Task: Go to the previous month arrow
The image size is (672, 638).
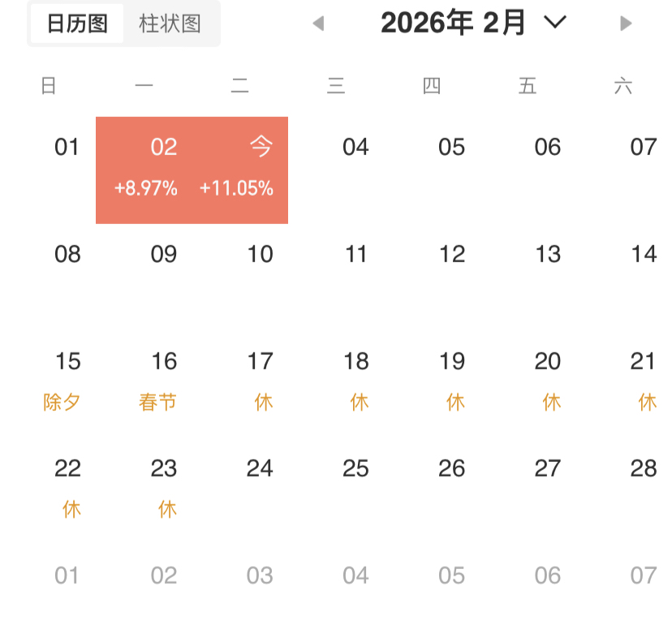Action: pyautogui.click(x=318, y=24)
